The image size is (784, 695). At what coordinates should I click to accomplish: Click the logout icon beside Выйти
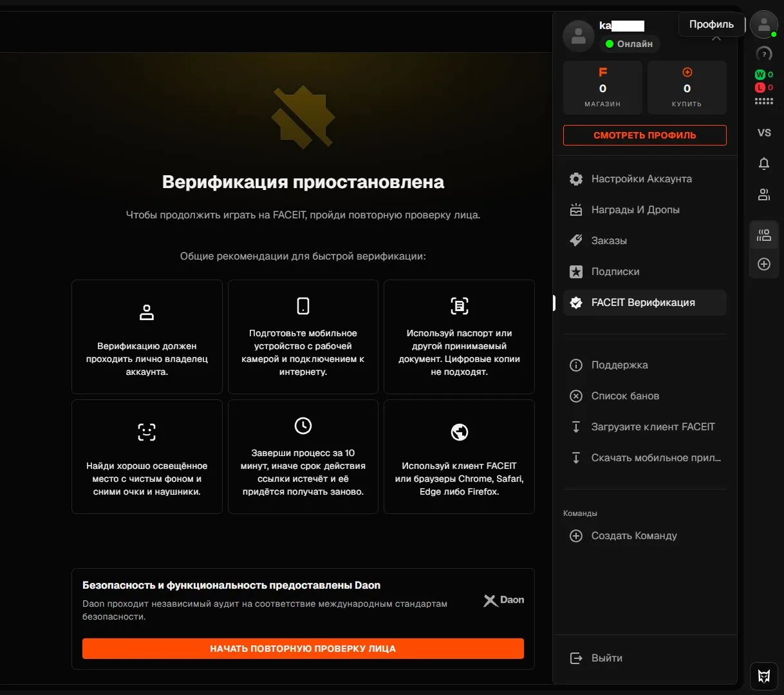[576, 658]
